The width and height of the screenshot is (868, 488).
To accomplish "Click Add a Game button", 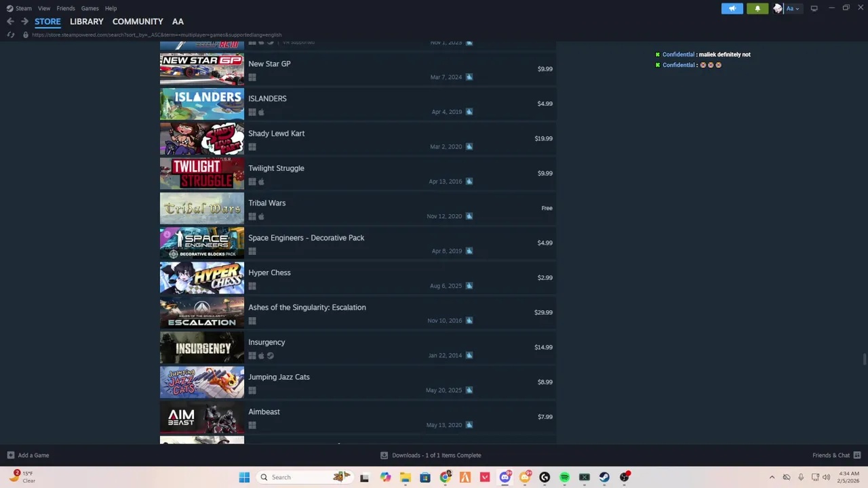I will pos(28,455).
